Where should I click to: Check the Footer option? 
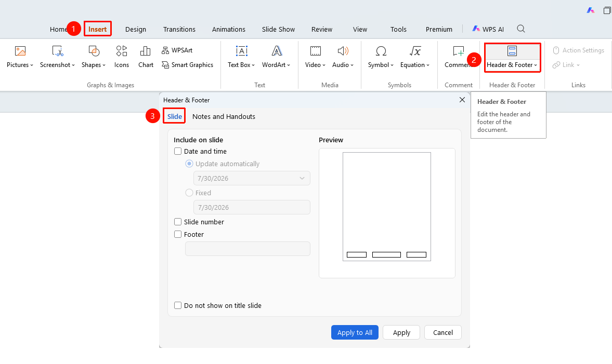tap(178, 234)
